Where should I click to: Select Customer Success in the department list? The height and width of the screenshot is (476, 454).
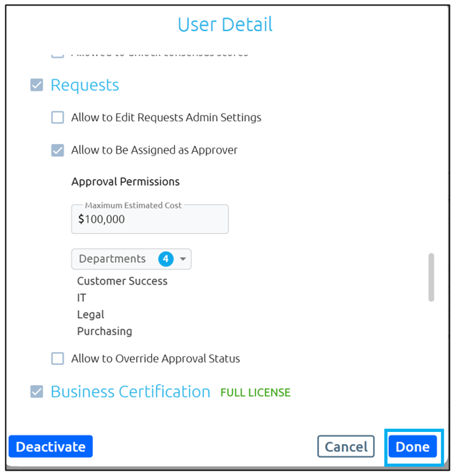click(x=122, y=281)
